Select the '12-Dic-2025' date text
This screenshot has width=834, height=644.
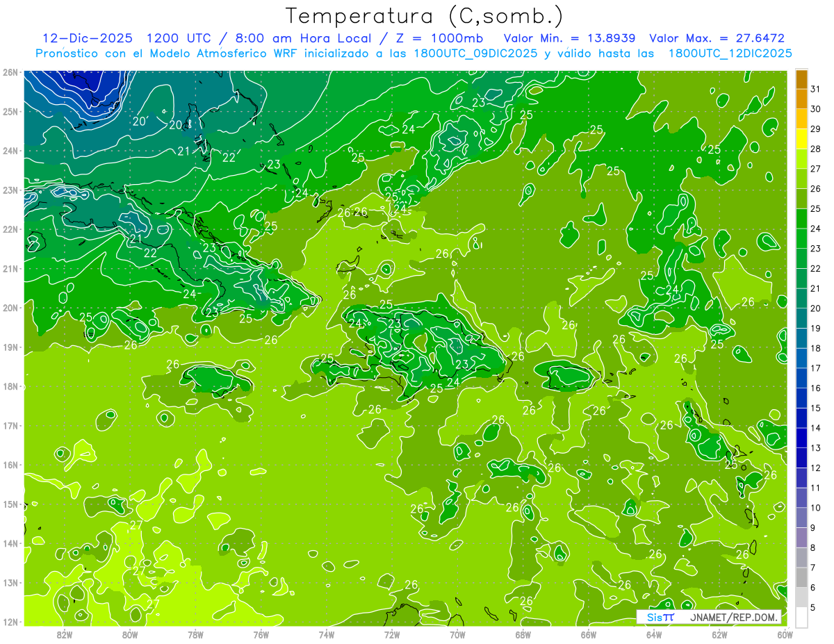(87, 38)
